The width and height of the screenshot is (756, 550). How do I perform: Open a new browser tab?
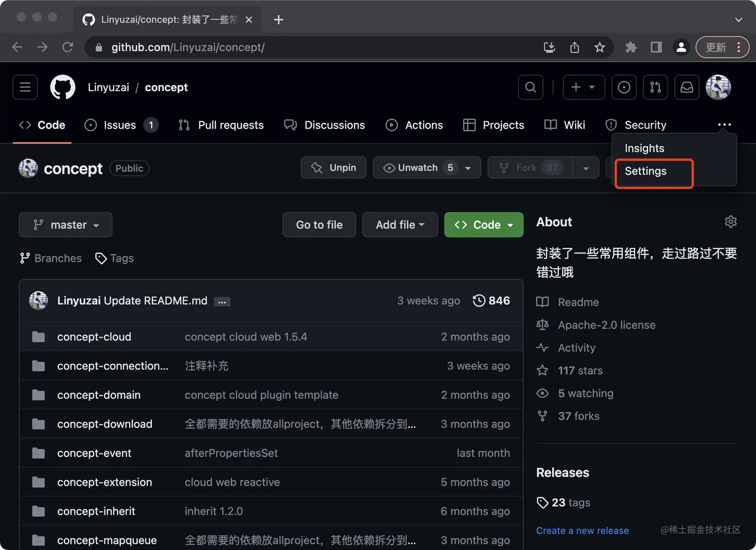pos(278,20)
